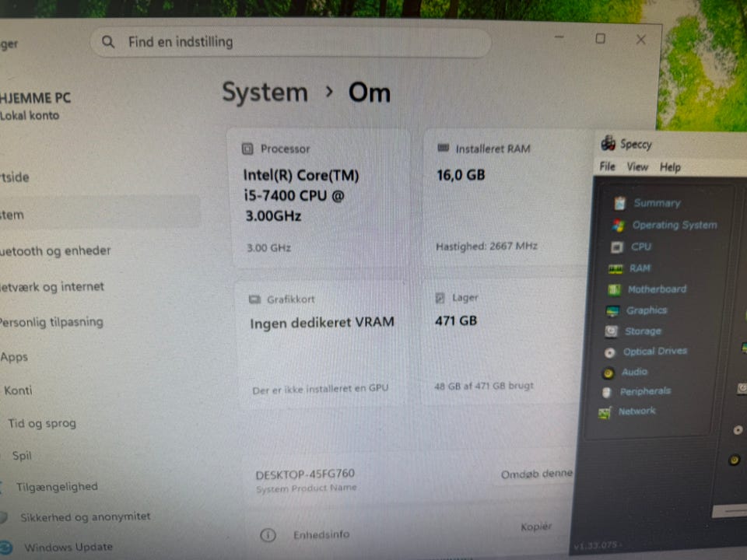Select Audio section in Speccy

click(x=634, y=372)
